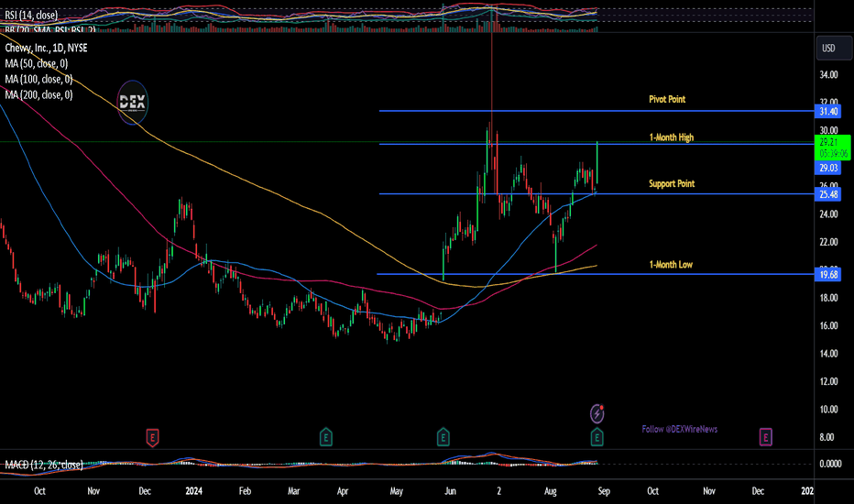Click the Apr label on the time axis

click(343, 491)
